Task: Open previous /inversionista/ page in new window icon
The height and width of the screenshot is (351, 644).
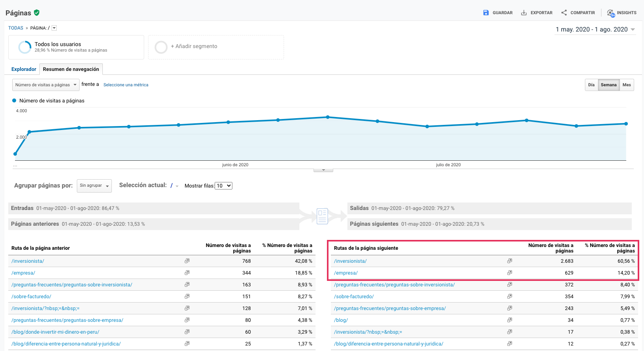Action: pos(187,261)
